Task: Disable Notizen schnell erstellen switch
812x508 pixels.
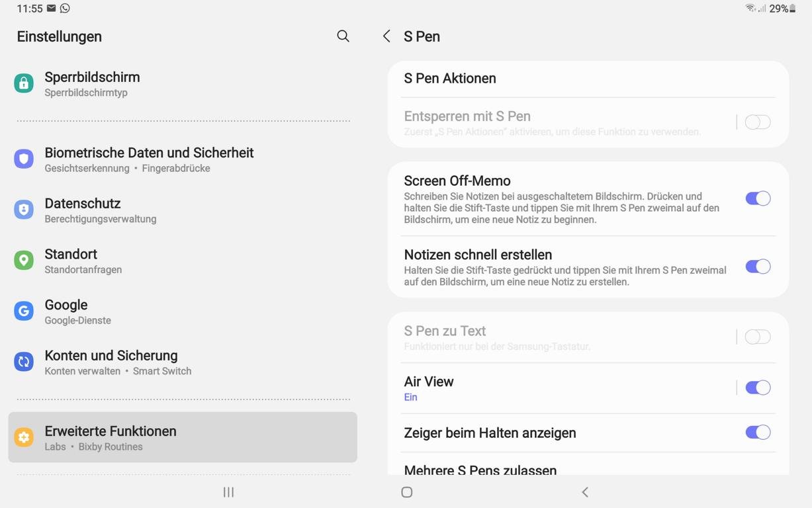Action: click(758, 267)
